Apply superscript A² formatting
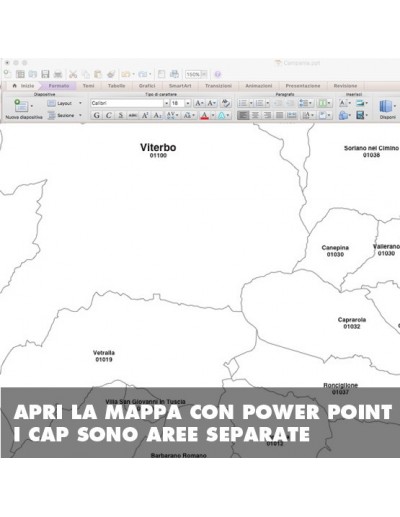The width and height of the screenshot is (400, 517). (145, 115)
